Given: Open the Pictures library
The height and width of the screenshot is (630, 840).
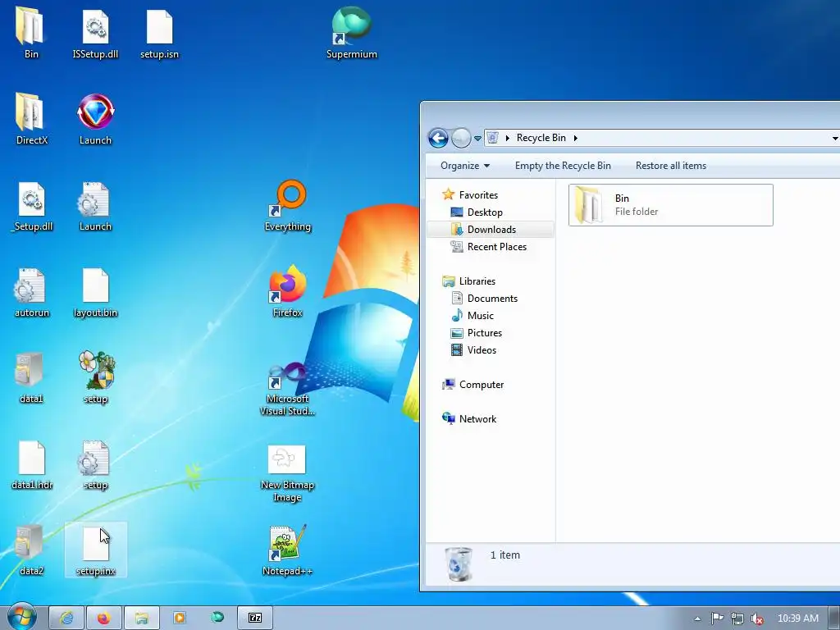Looking at the screenshot, I should tap(477, 333).
